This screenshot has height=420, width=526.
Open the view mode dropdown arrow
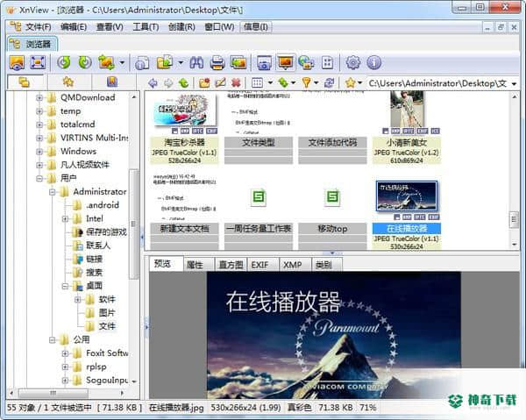click(x=270, y=82)
